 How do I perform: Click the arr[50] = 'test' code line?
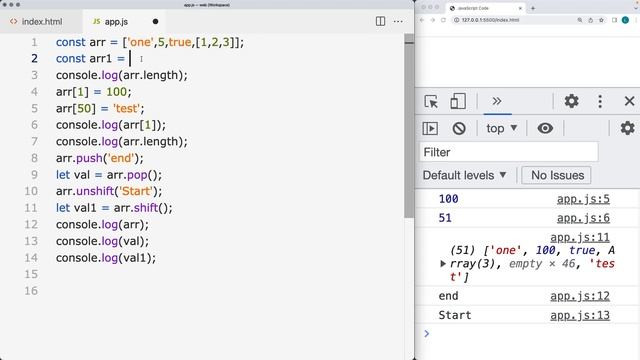pyautogui.click(x=100, y=109)
